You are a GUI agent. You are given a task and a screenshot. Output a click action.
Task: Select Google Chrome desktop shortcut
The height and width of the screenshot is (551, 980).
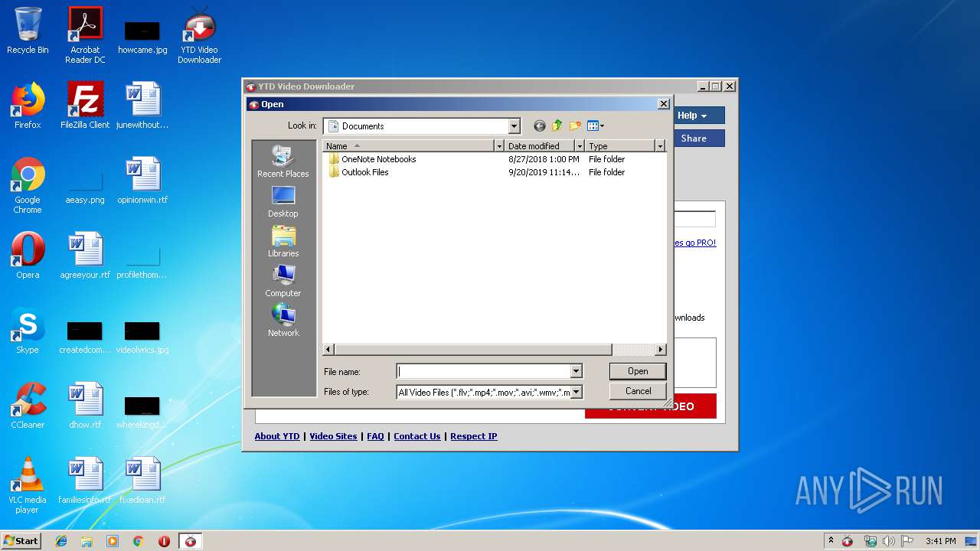(x=28, y=185)
